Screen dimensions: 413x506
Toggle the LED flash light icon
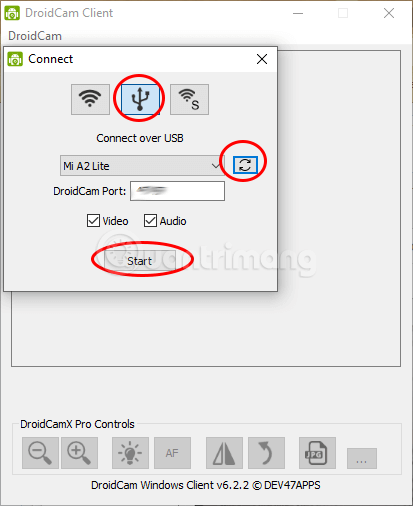point(130,453)
